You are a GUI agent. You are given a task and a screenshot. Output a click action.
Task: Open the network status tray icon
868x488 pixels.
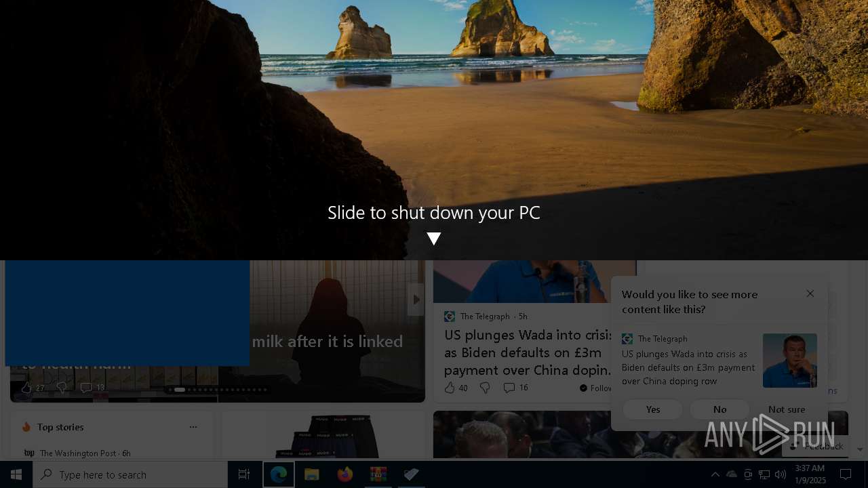(764, 474)
